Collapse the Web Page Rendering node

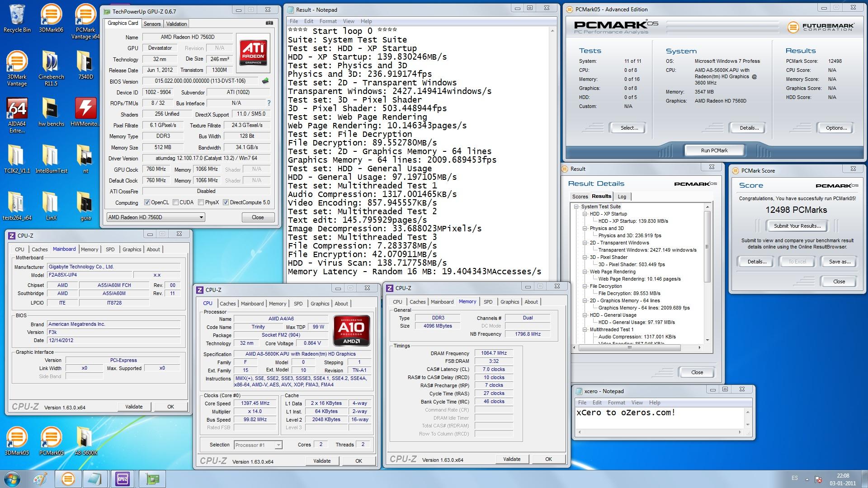[585, 272]
